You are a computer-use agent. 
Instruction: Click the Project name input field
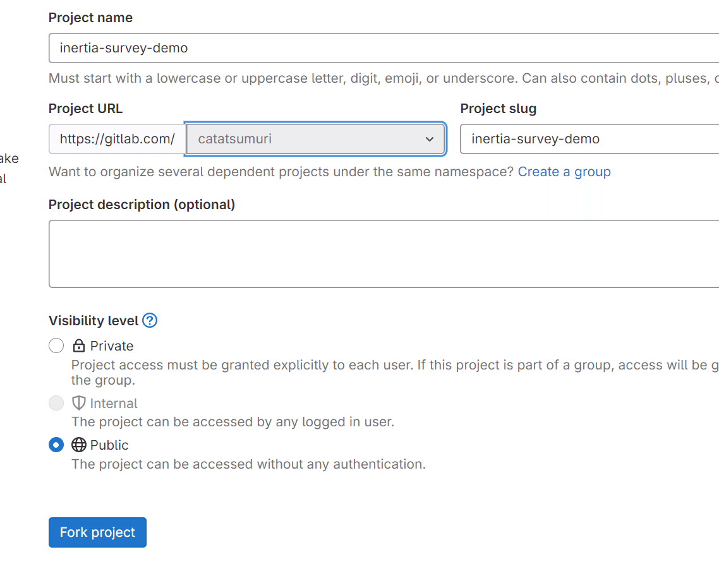pos(384,48)
